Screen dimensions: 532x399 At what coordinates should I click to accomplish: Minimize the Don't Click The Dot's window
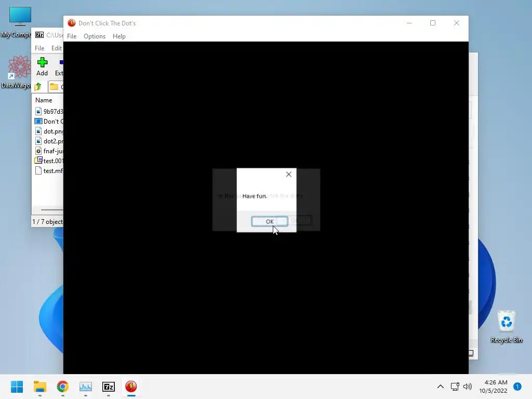pyautogui.click(x=409, y=23)
